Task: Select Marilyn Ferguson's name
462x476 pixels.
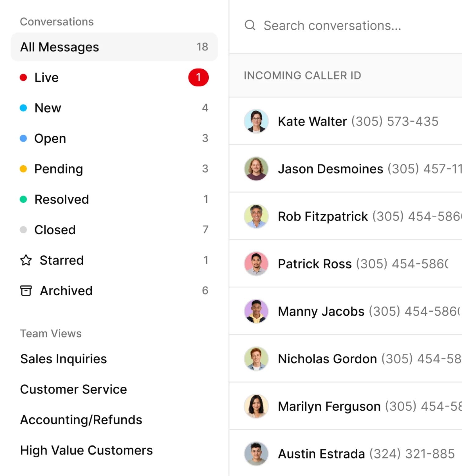Action: pos(329,407)
